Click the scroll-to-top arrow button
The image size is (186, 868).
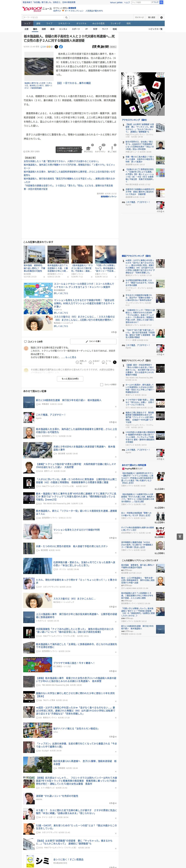[180, 536]
